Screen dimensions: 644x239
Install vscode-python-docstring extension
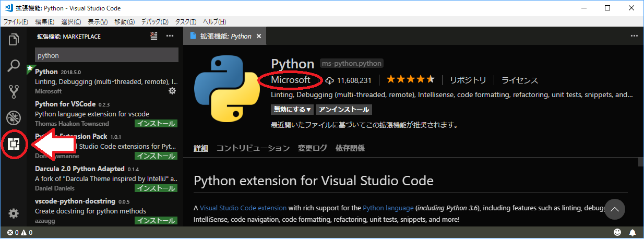point(156,221)
